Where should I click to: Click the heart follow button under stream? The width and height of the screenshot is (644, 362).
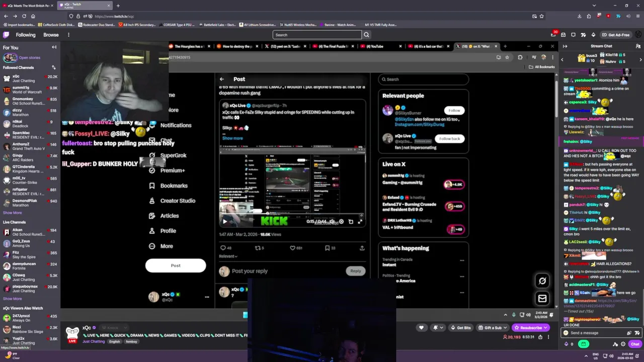tap(422, 328)
